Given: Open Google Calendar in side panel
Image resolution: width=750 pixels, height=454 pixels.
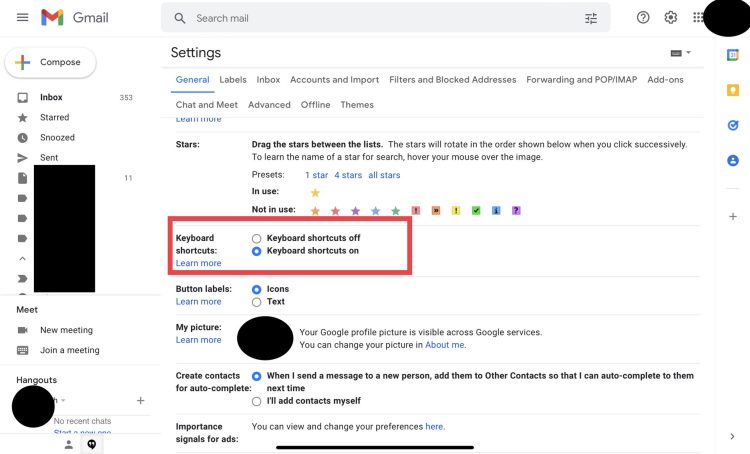Looking at the screenshot, I should click(732, 55).
